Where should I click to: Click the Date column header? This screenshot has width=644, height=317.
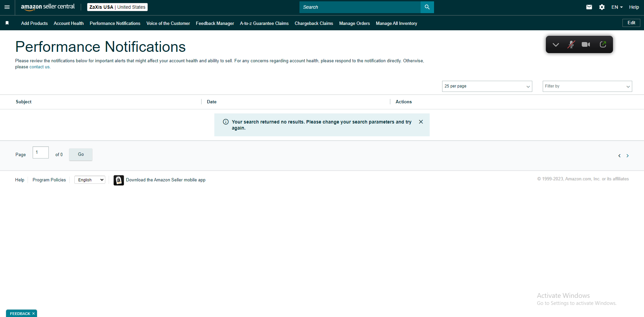[x=212, y=102]
